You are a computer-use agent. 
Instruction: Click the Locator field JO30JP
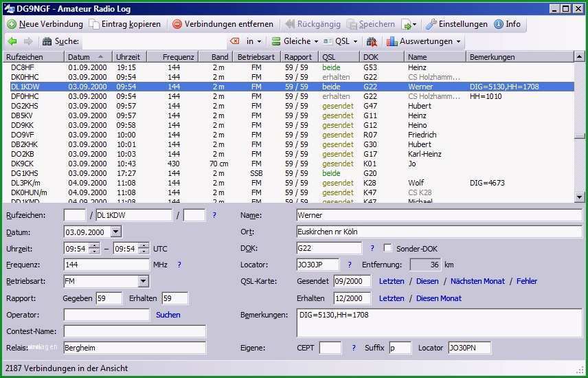317,265
